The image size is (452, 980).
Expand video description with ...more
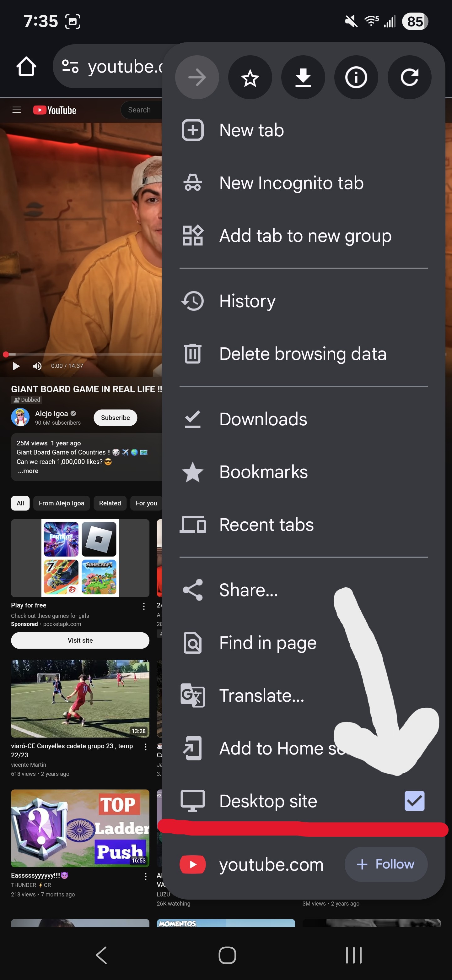click(x=28, y=471)
